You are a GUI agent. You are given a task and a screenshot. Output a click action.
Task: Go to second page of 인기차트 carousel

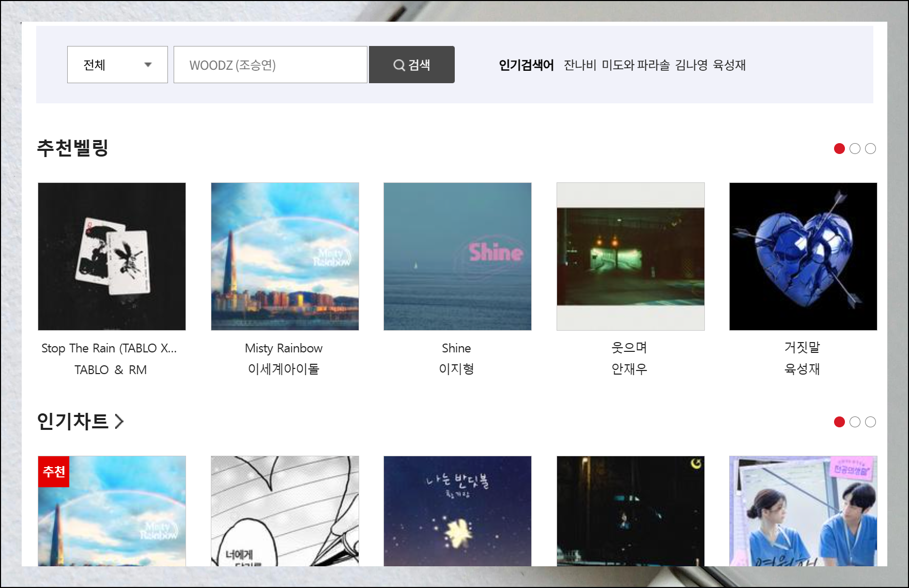pyautogui.click(x=855, y=422)
